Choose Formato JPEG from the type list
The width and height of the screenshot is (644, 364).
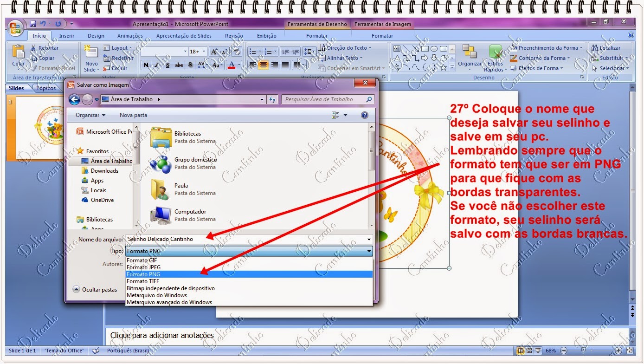[x=249, y=267]
